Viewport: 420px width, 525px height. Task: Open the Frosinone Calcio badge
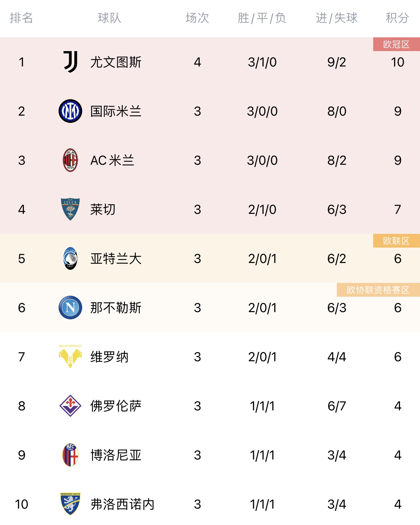(x=70, y=504)
